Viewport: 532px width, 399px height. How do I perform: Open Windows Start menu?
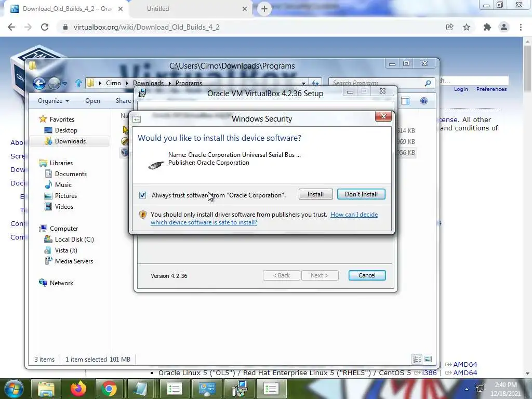(13, 389)
